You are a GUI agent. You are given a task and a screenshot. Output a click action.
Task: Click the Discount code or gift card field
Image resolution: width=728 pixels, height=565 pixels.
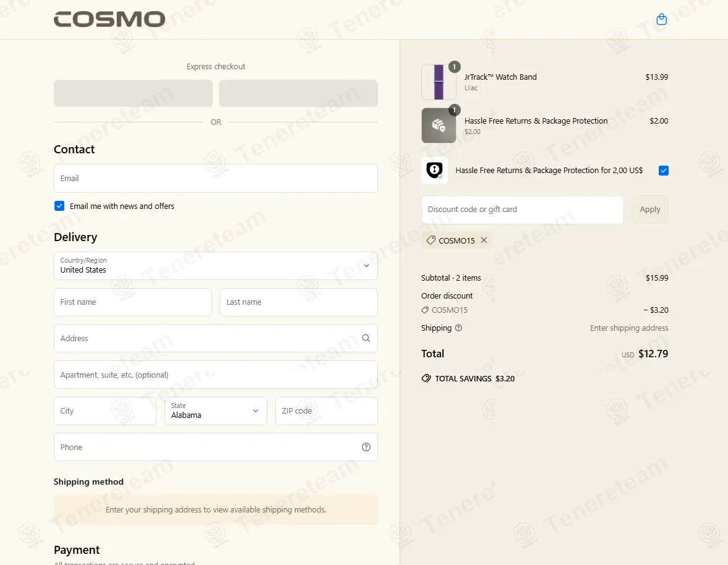tap(522, 210)
